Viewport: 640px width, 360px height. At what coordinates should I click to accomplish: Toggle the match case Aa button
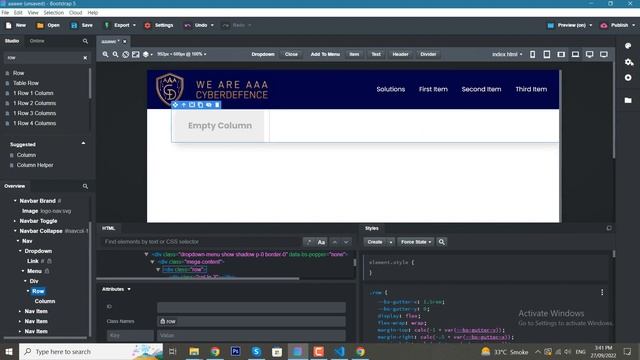click(x=321, y=242)
